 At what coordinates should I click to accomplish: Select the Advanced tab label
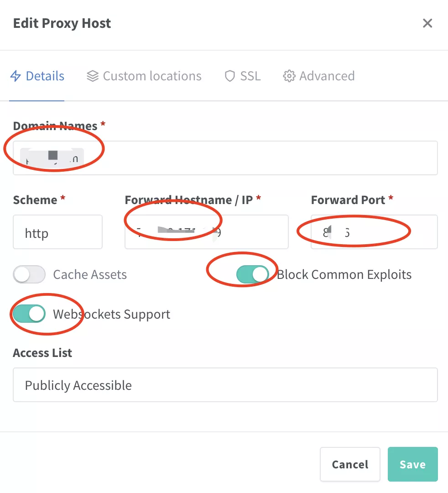(x=327, y=76)
